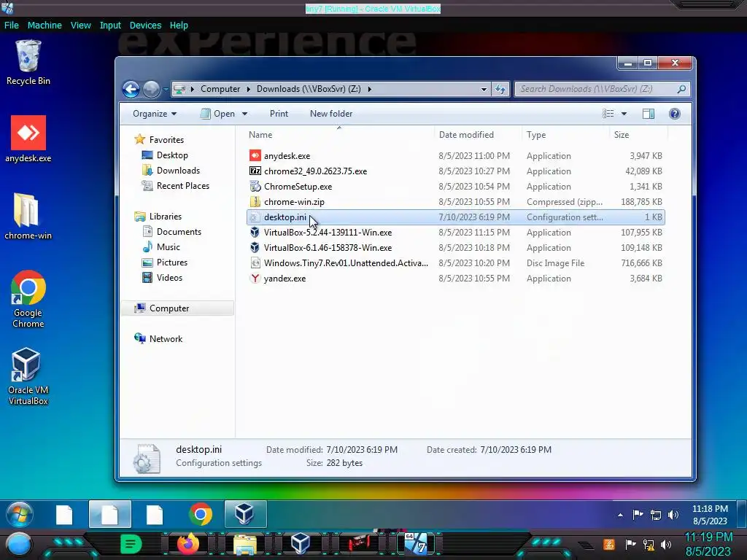Screen dimensions: 747x560
Task: Select Recent Places in Favorites
Action: pos(183,186)
